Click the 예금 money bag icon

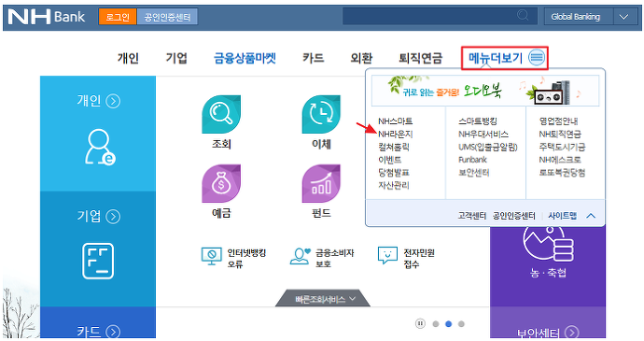pos(221,183)
